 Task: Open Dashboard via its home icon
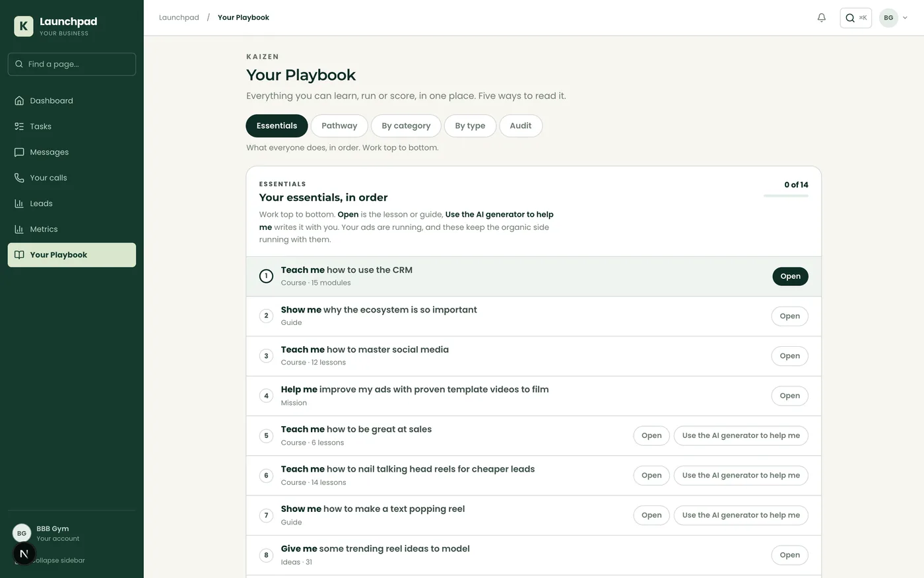[x=19, y=100]
